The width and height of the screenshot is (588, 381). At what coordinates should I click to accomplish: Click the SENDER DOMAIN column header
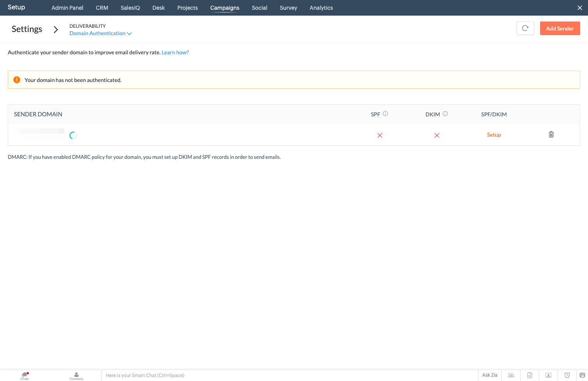tap(38, 114)
